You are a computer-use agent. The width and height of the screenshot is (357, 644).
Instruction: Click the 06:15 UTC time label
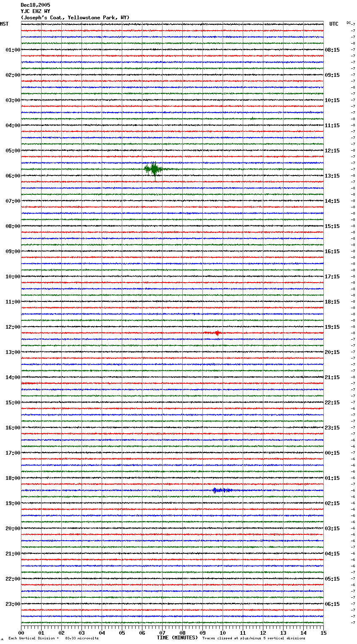[332, 604]
